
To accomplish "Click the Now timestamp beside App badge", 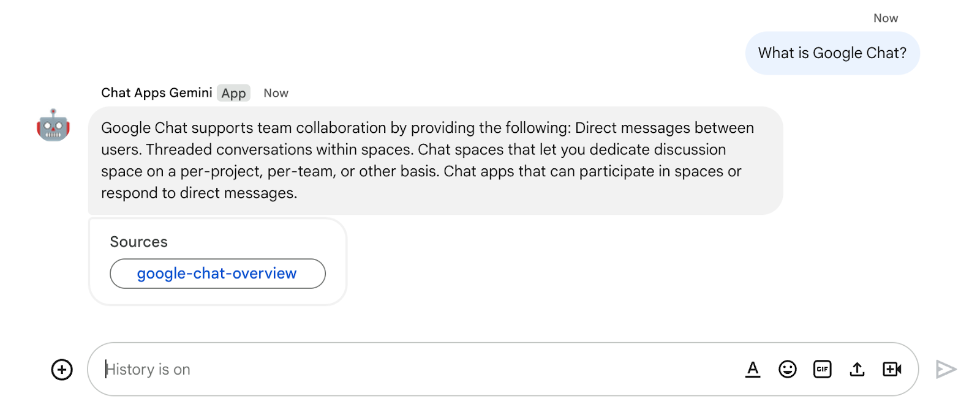I will (x=276, y=93).
